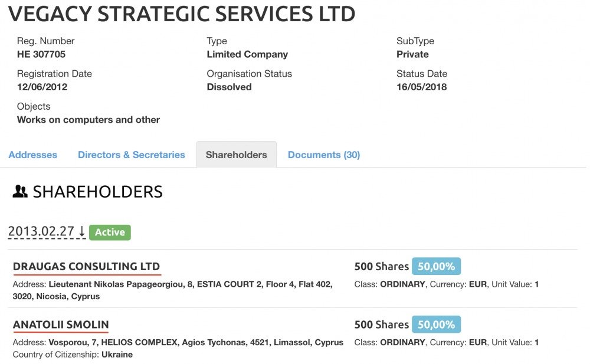Open ANATOLII SMOLIN shareholder link

tap(61, 324)
